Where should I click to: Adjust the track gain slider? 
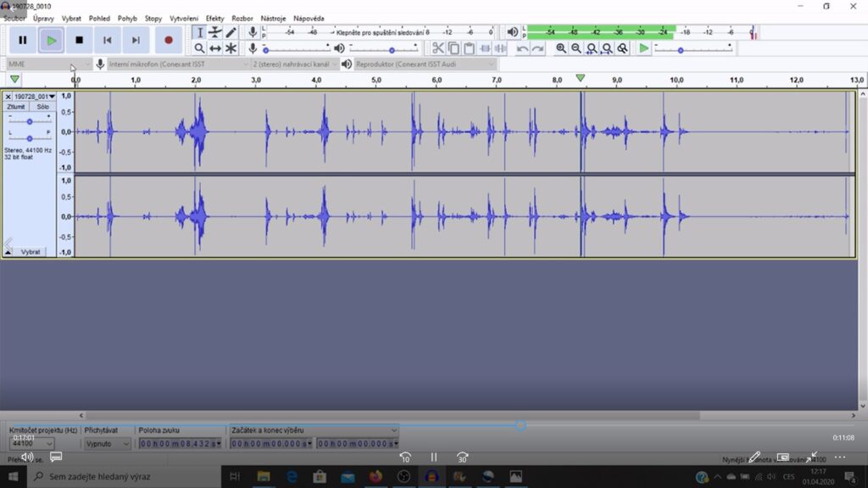pos(29,121)
